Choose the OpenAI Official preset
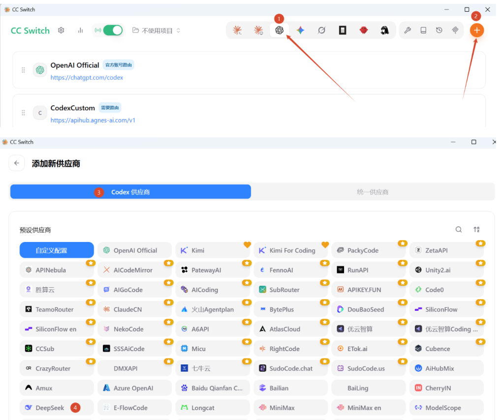This screenshot has height=420, width=504. tap(135, 250)
